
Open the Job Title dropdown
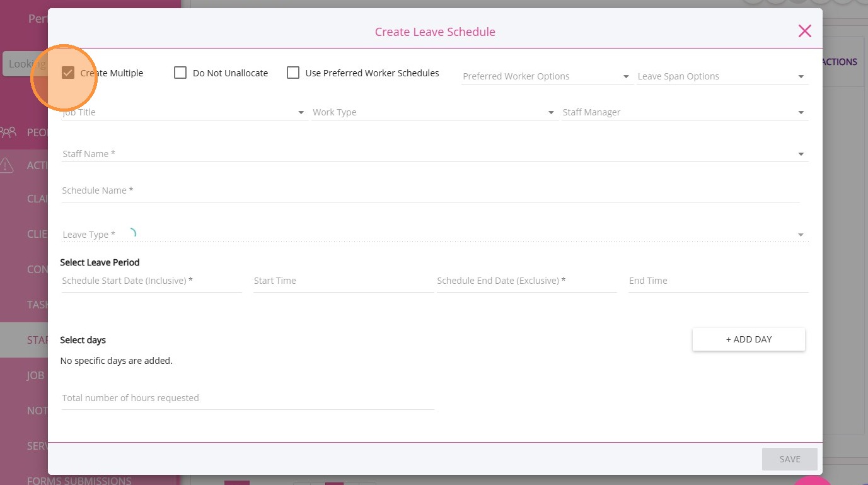point(184,112)
